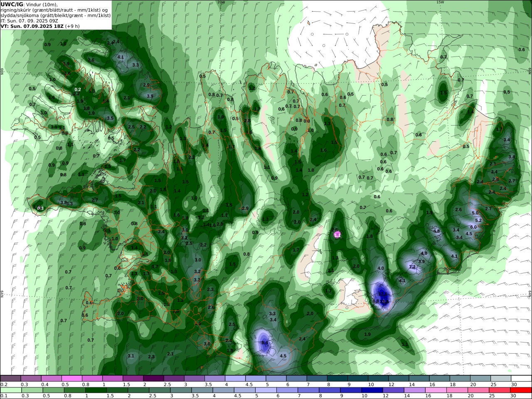Click the slydda/snjókoma legend description line

55,15
